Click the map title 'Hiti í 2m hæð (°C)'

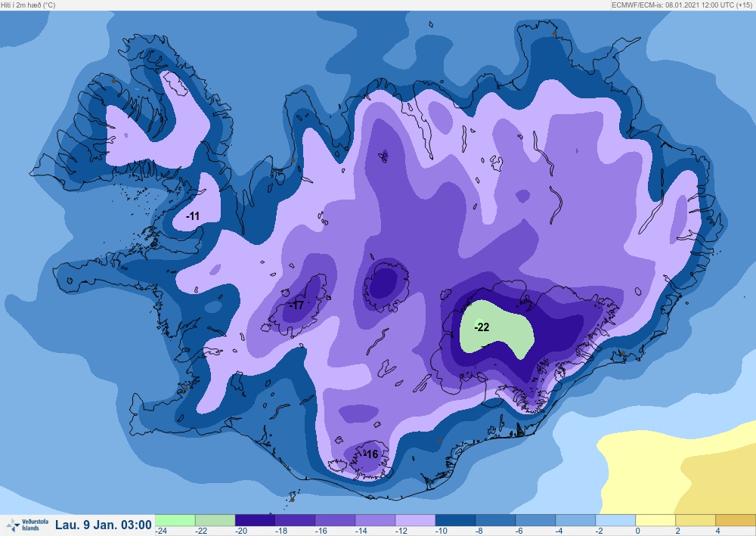pos(28,5)
